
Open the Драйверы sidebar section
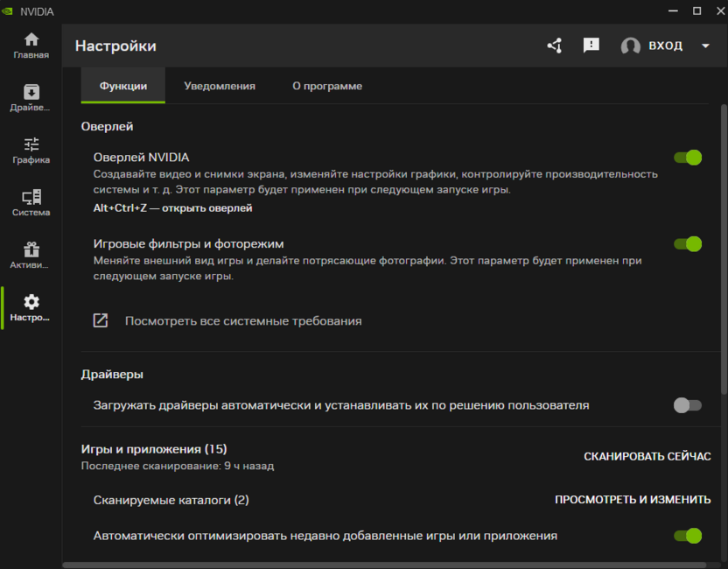coord(31,98)
